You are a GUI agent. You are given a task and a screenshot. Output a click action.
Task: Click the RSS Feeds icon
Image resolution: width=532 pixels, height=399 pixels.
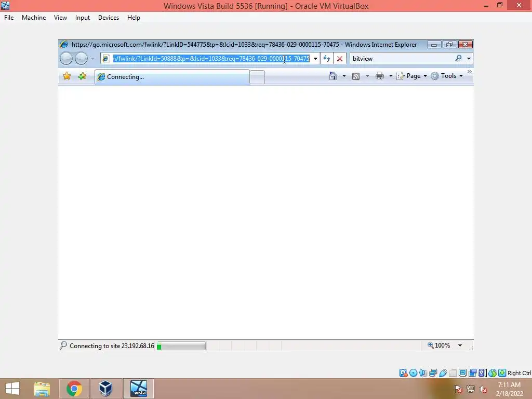click(355, 76)
